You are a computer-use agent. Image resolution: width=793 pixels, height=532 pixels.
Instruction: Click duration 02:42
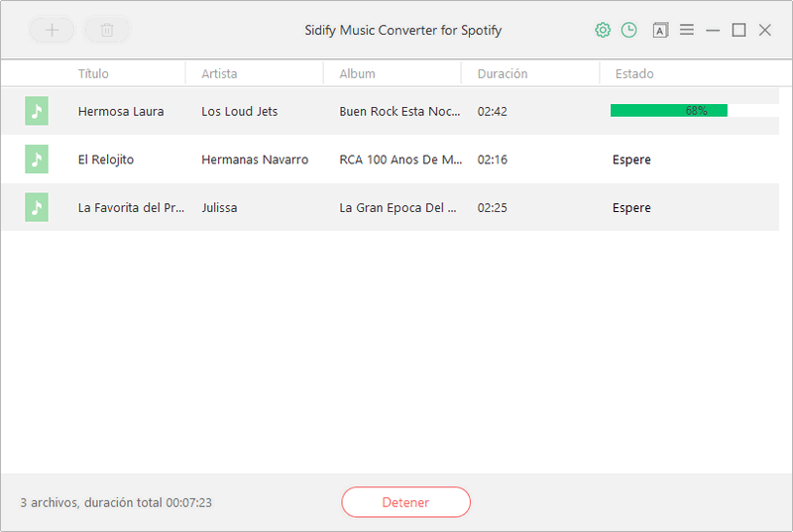(492, 111)
